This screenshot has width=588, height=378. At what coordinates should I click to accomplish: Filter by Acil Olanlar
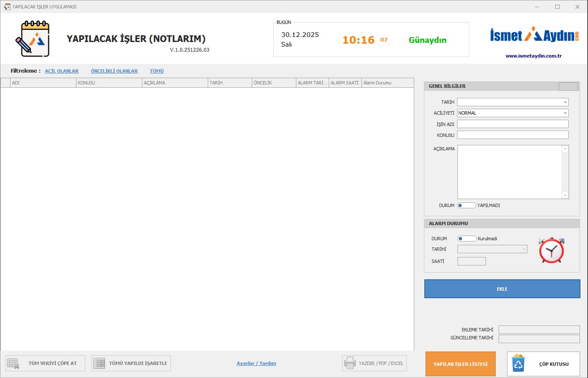62,71
